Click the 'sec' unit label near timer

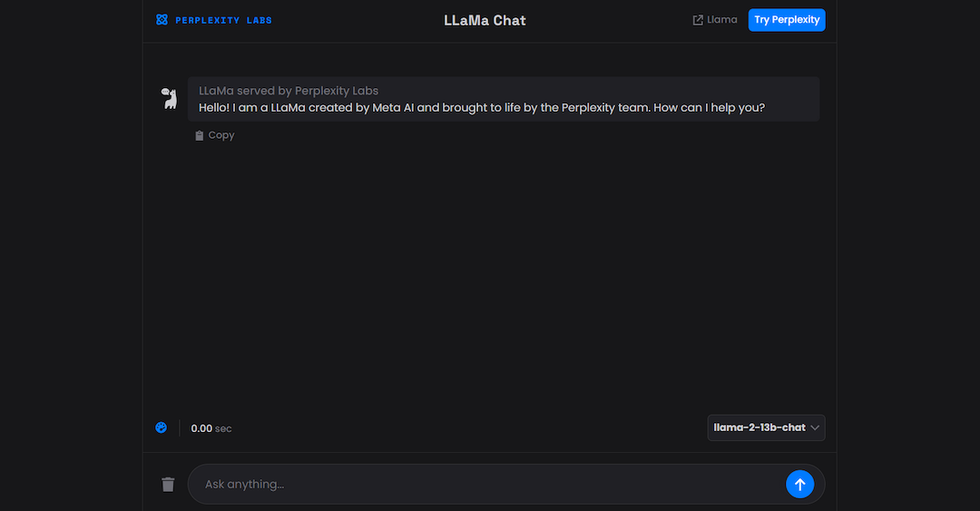(x=223, y=429)
